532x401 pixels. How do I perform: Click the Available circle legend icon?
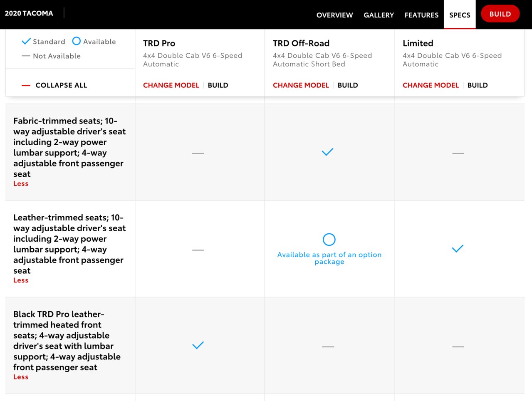[x=76, y=41]
